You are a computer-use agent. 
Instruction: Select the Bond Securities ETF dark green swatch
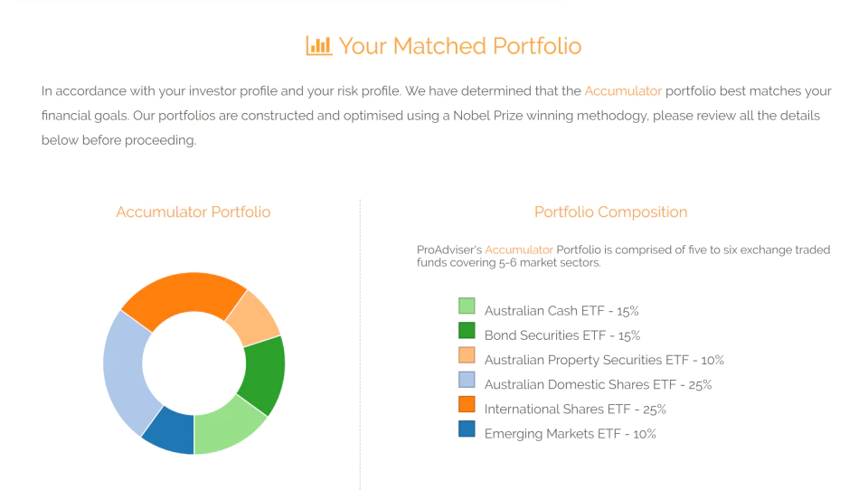coord(467,331)
